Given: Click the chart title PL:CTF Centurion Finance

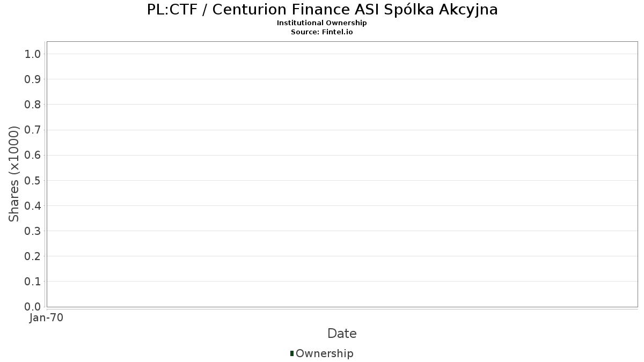Looking at the screenshot, I should (322, 10).
